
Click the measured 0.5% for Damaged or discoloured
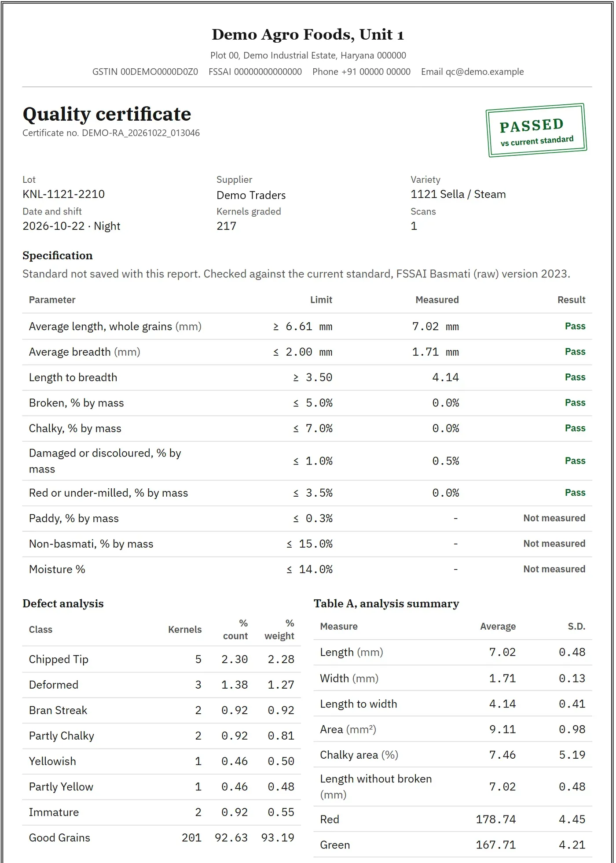point(445,461)
